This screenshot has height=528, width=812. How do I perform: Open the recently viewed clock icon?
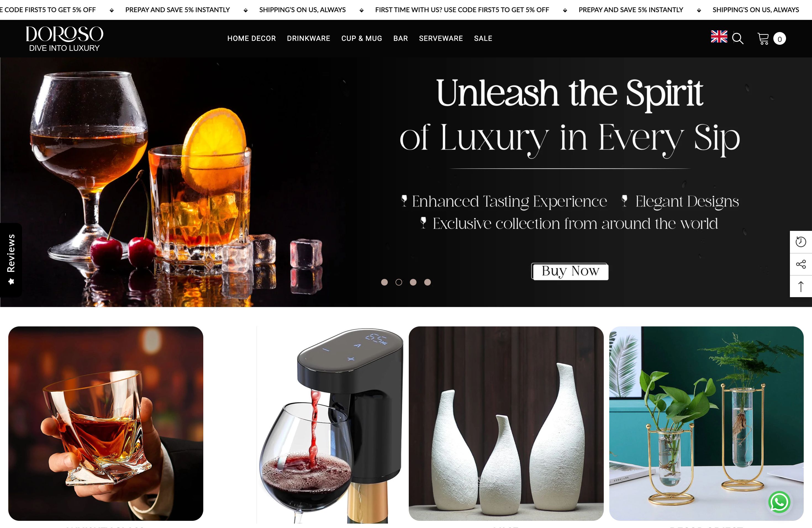(x=801, y=242)
